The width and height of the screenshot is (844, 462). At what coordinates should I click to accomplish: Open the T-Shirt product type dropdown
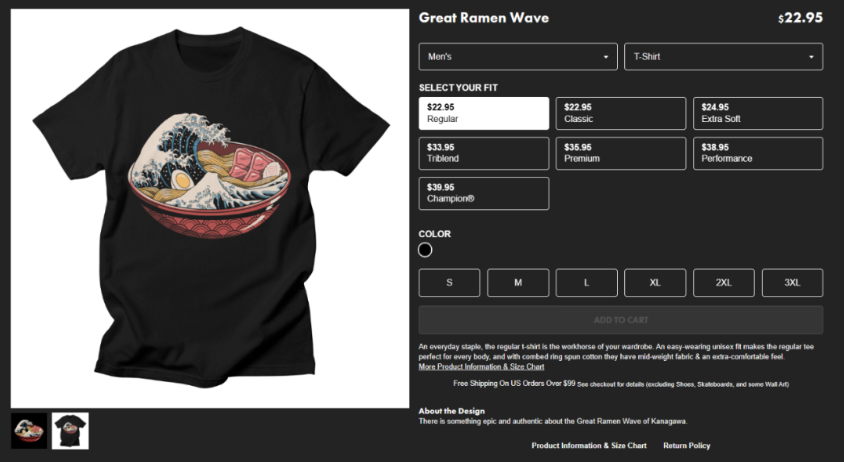pyautogui.click(x=723, y=57)
